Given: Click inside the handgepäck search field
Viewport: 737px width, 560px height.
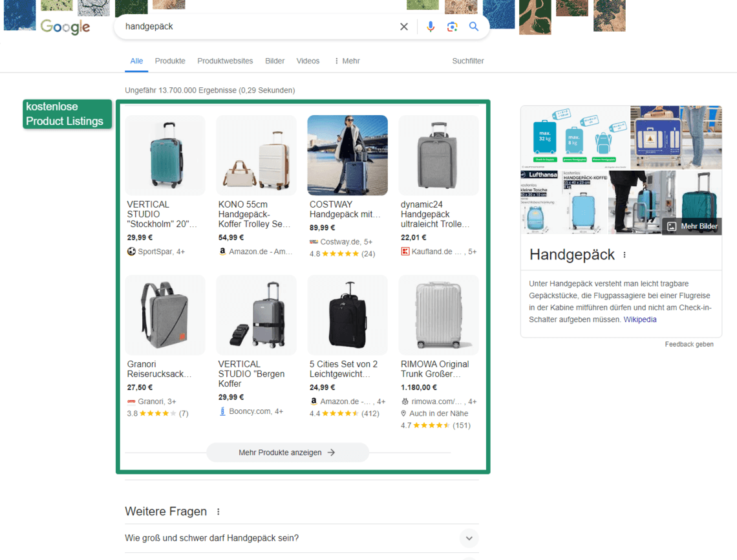Looking at the screenshot, I should (x=259, y=27).
